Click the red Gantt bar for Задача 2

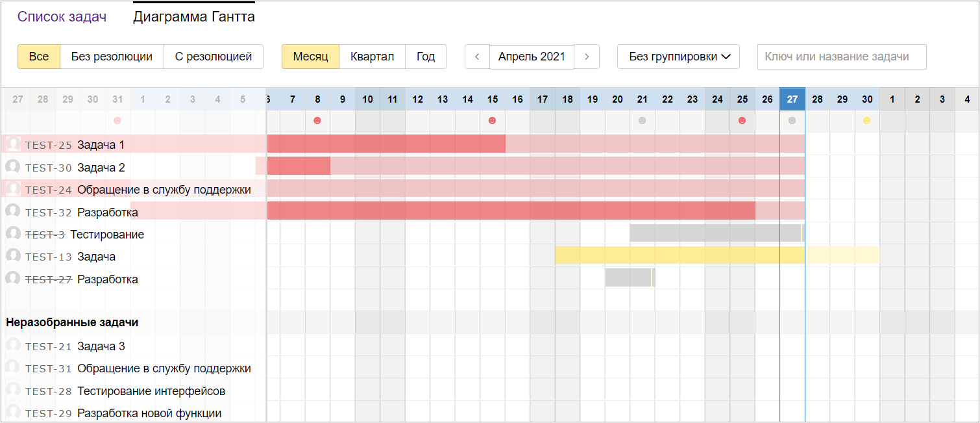tap(299, 166)
